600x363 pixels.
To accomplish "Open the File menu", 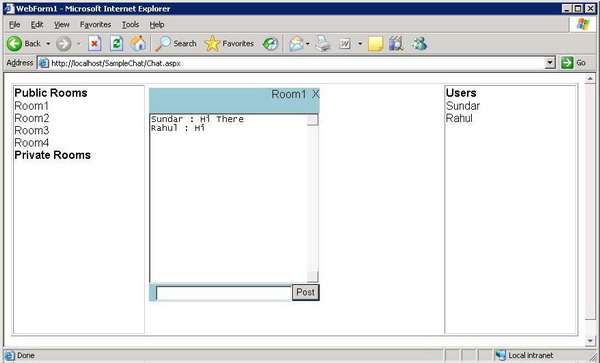I will pyautogui.click(x=15, y=24).
